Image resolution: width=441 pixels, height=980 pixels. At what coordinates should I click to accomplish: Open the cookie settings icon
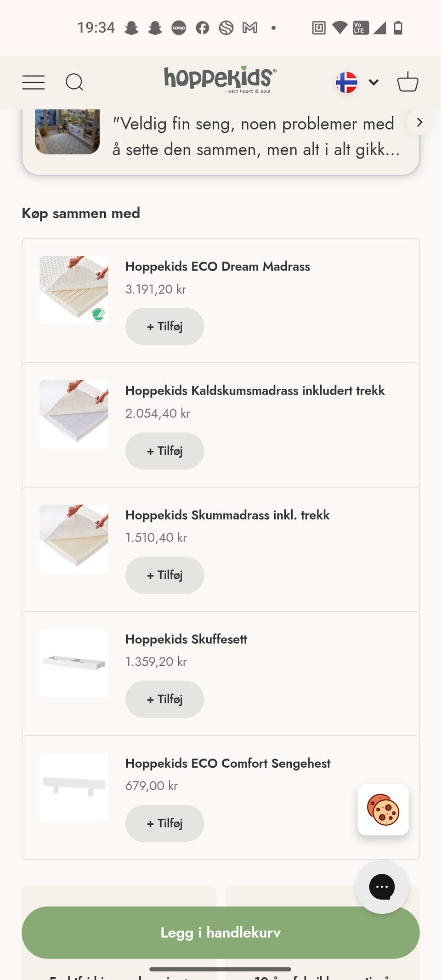point(383,810)
